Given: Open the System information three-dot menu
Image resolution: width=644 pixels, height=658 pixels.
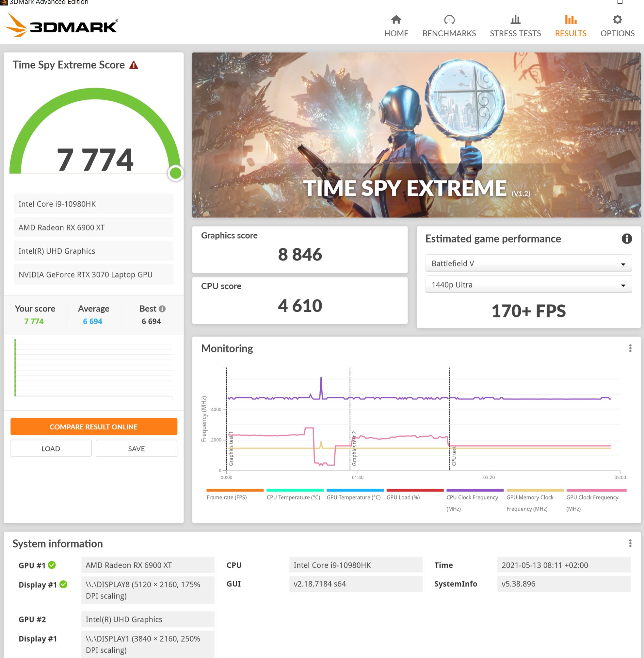Looking at the screenshot, I should tap(630, 543).
